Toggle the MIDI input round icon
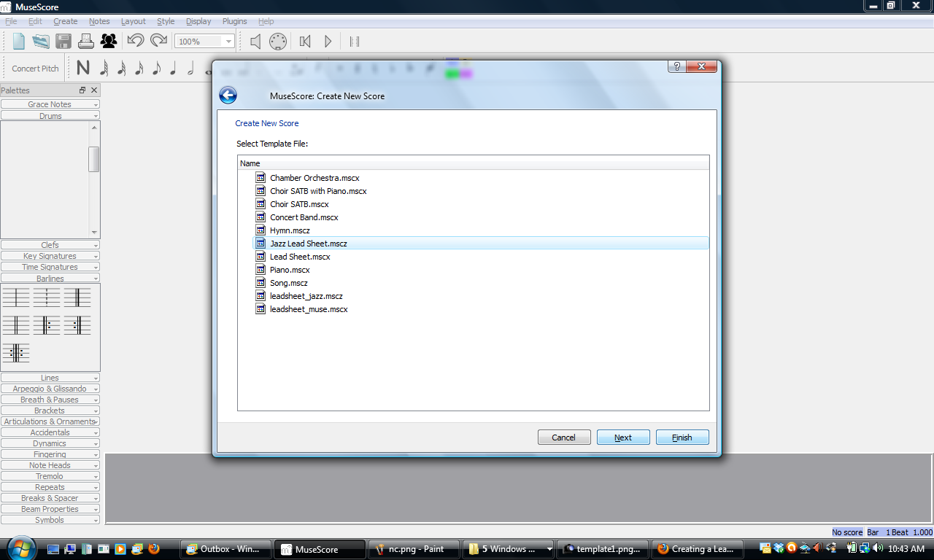This screenshot has width=934, height=560. pyautogui.click(x=278, y=42)
